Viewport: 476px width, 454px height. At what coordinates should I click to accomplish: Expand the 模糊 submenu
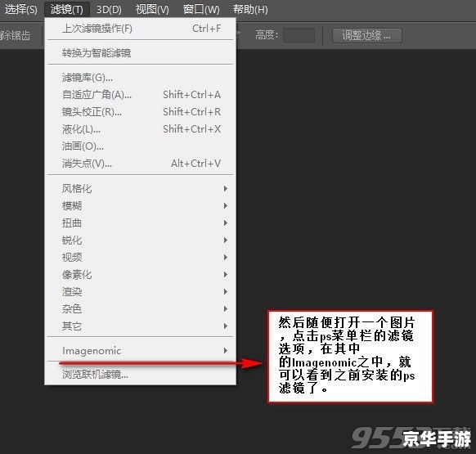(140, 206)
